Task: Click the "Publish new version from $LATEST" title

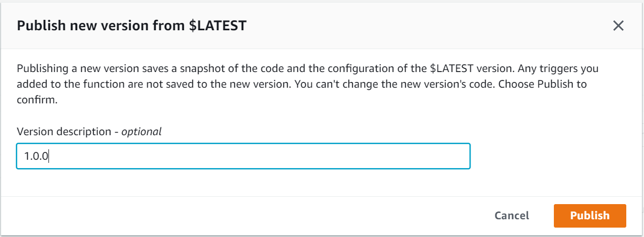Action: pos(131,26)
